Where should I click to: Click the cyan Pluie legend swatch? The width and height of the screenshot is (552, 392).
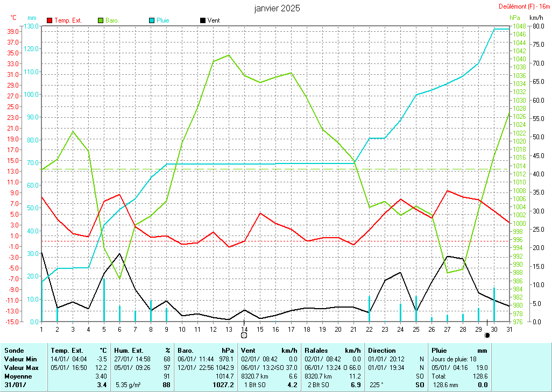pos(152,20)
